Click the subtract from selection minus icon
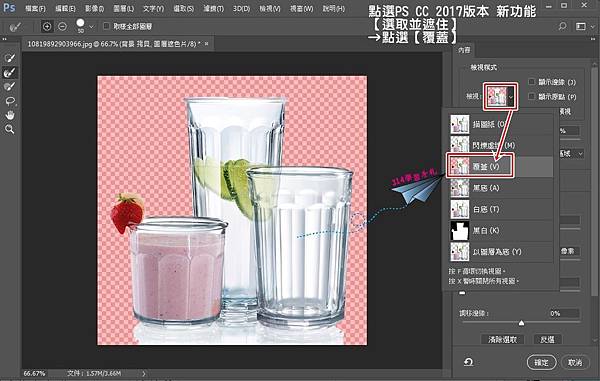The height and width of the screenshot is (381, 600). pyautogui.click(x=62, y=26)
